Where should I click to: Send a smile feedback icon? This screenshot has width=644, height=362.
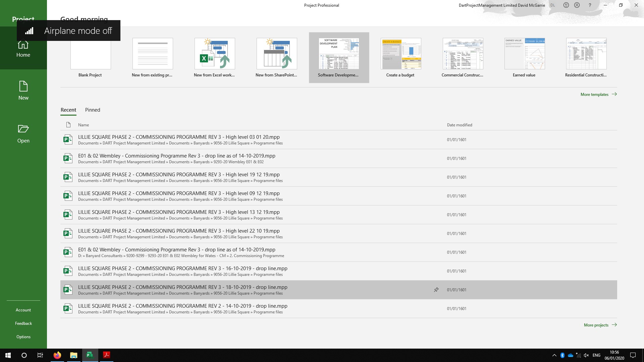pos(566,5)
